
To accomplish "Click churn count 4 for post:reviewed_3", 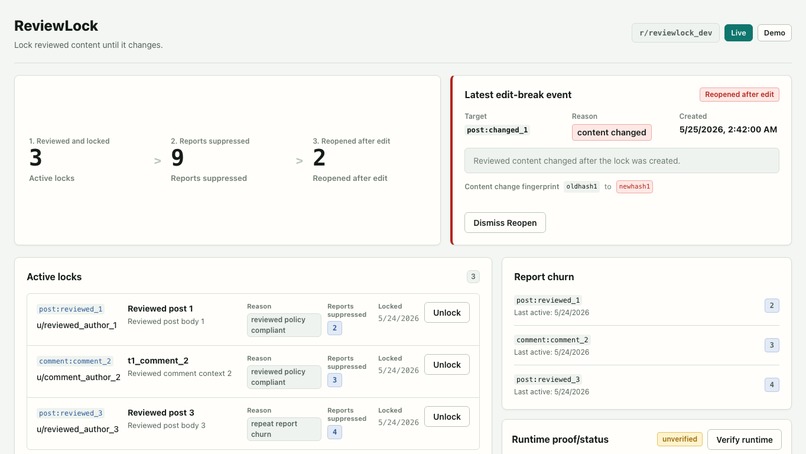I will (772, 385).
